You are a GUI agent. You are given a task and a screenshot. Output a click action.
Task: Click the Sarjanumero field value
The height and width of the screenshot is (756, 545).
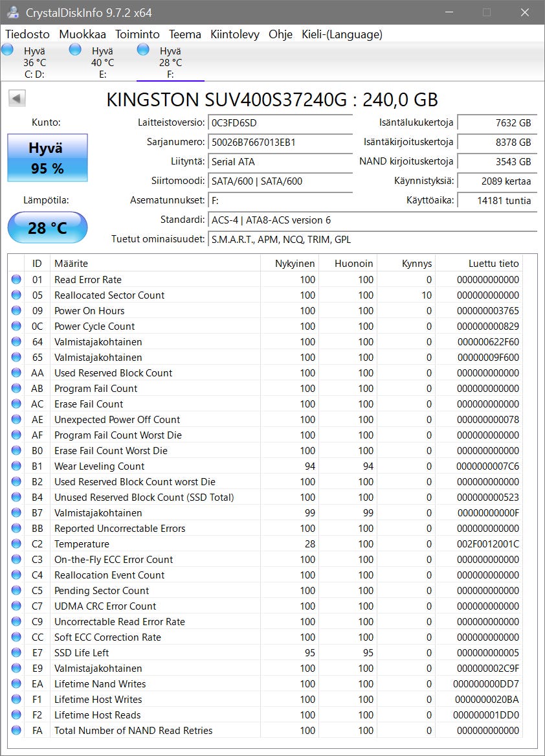point(280,143)
